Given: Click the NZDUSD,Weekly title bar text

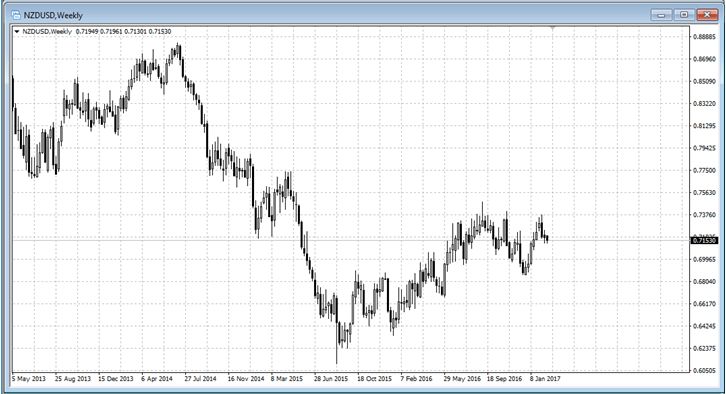Looking at the screenshot, I should click(x=53, y=15).
